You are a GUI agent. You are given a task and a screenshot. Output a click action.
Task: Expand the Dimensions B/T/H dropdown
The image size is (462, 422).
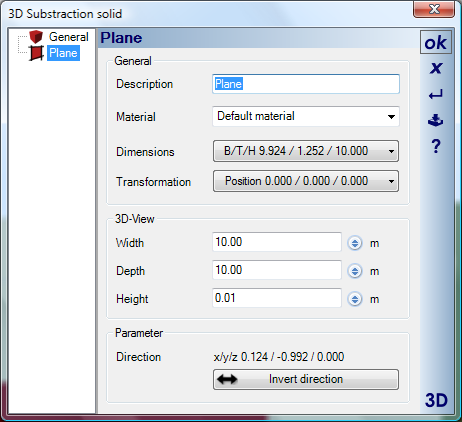306,151
